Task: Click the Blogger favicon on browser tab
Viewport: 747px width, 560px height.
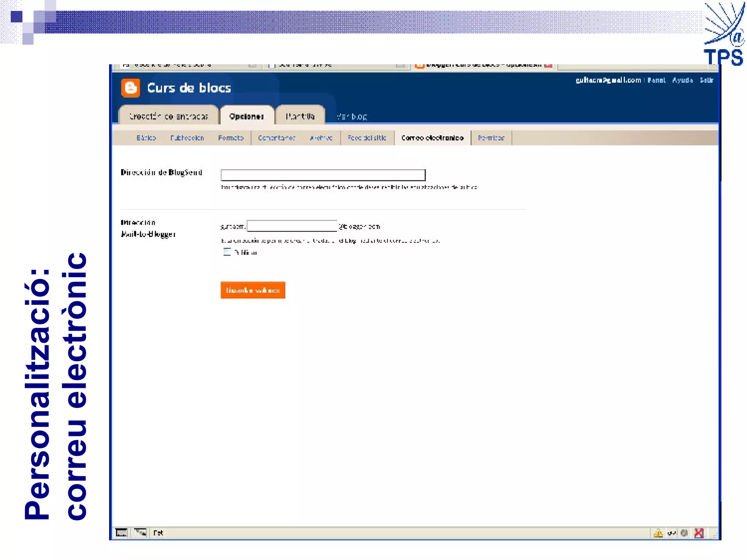Action: point(419,66)
